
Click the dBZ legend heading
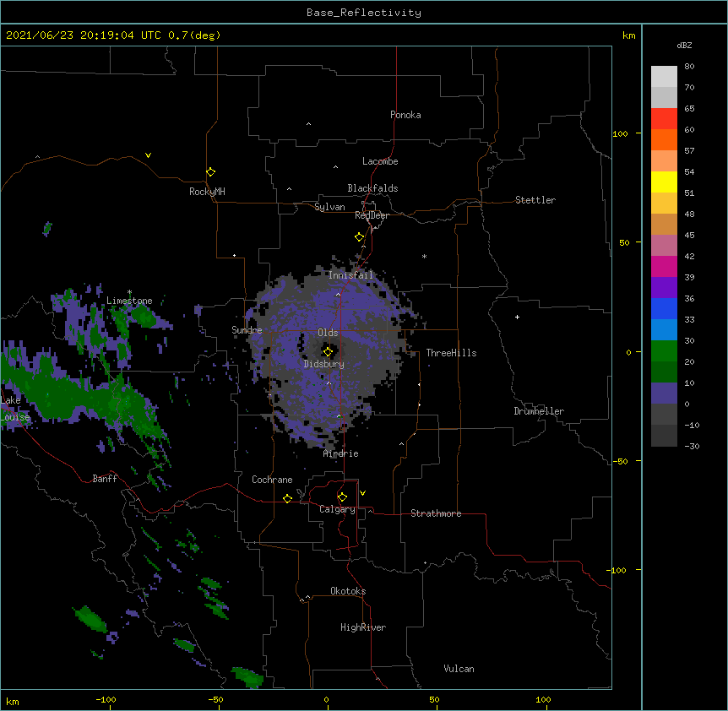pos(684,45)
